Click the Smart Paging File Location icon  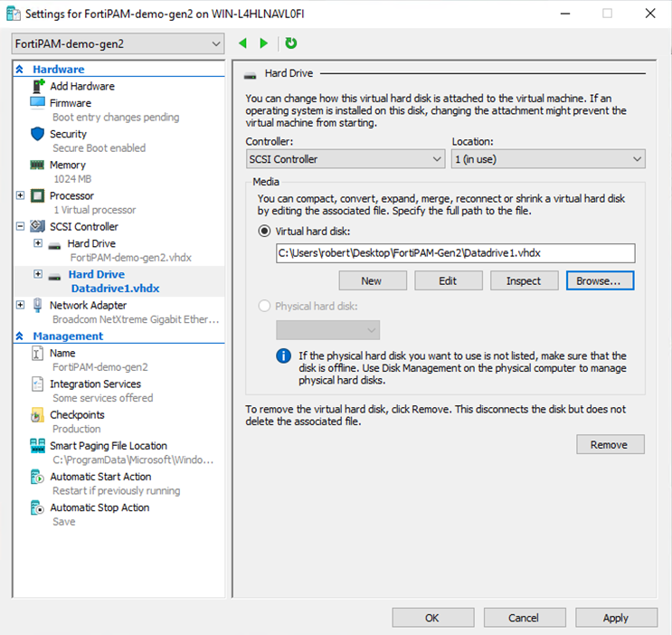tap(37, 446)
